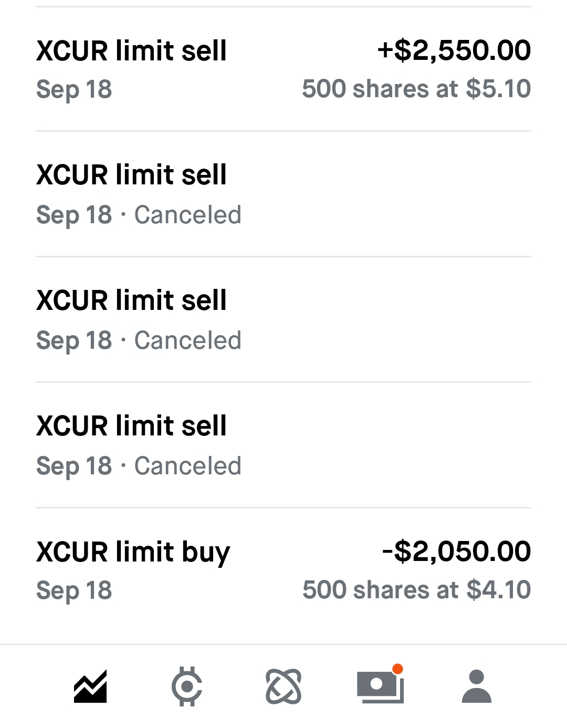Viewport: 567px width, 728px height.
Task: Open the XCUR limit buy order
Action: point(133,552)
